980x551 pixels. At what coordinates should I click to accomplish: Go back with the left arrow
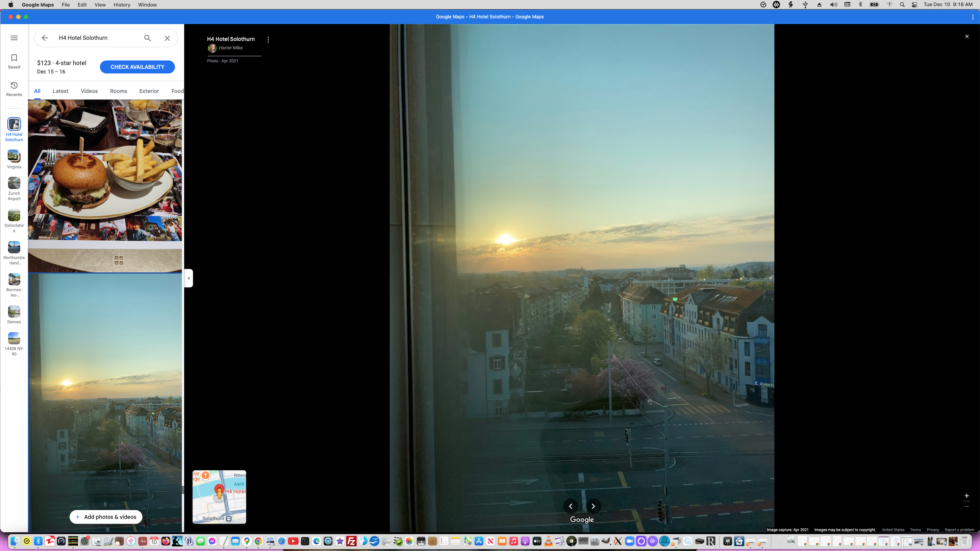click(x=45, y=38)
